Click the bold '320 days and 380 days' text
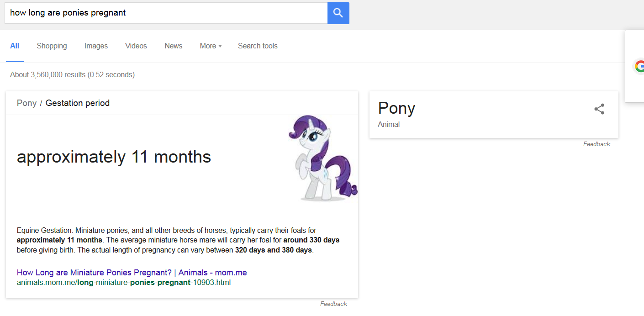The height and width of the screenshot is (316, 644). click(273, 250)
